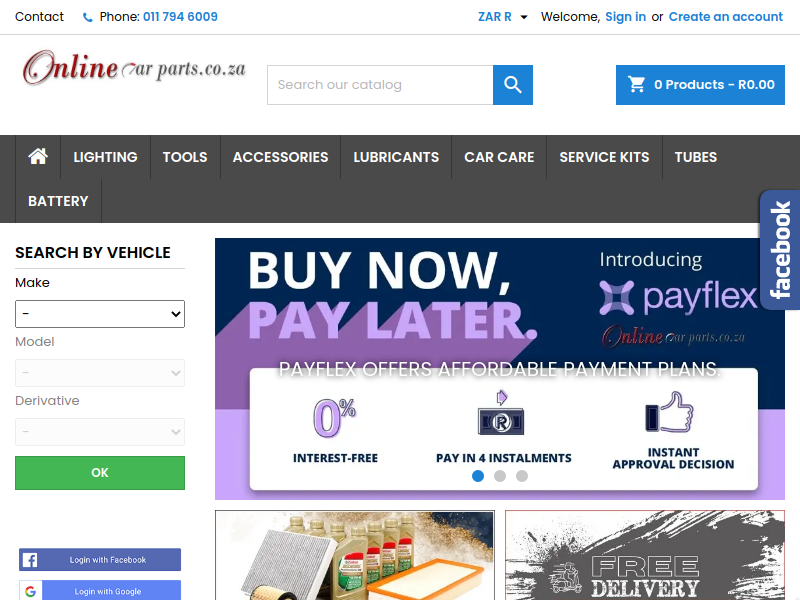Select the first carousel slide dot

coord(478,476)
